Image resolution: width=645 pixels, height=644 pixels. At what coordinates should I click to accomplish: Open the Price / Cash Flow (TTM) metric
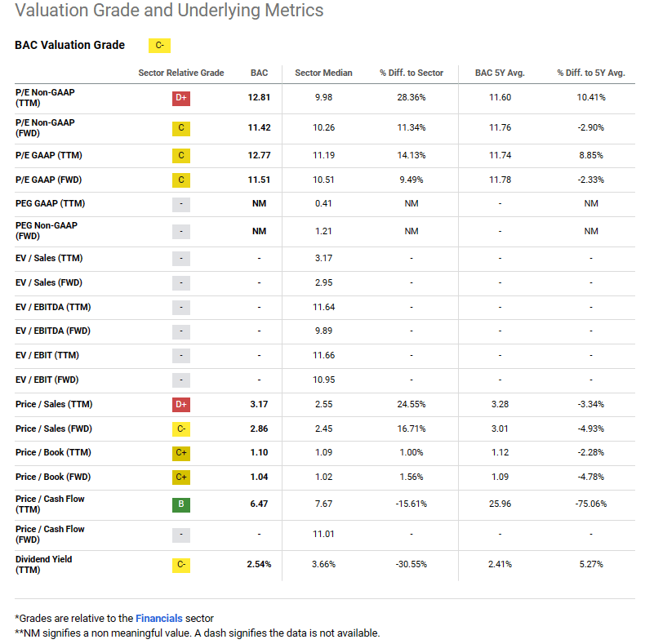click(x=50, y=504)
